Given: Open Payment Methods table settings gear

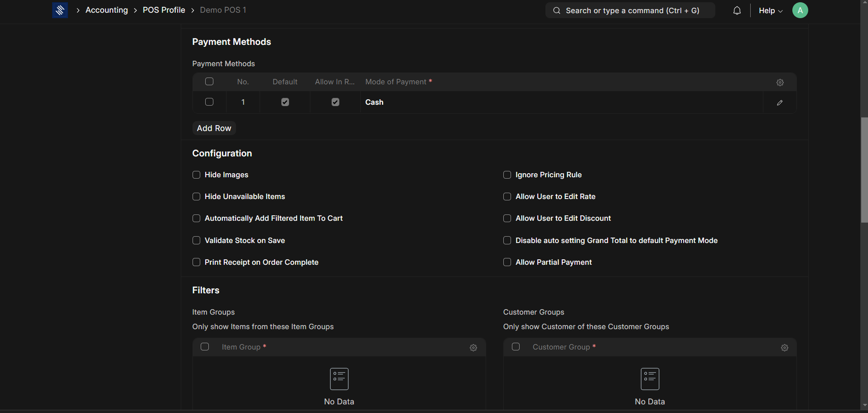Looking at the screenshot, I should (x=780, y=83).
